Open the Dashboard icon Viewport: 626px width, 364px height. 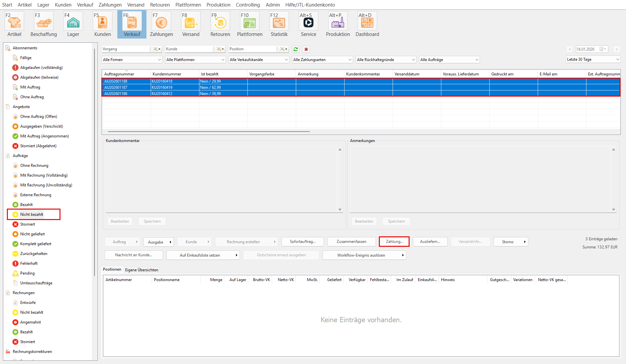coord(367,23)
